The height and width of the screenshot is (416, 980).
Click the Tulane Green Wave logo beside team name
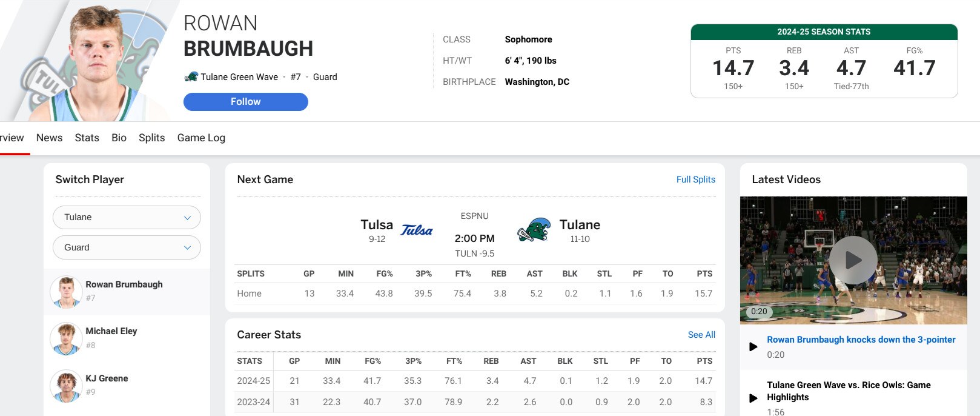tap(191, 77)
